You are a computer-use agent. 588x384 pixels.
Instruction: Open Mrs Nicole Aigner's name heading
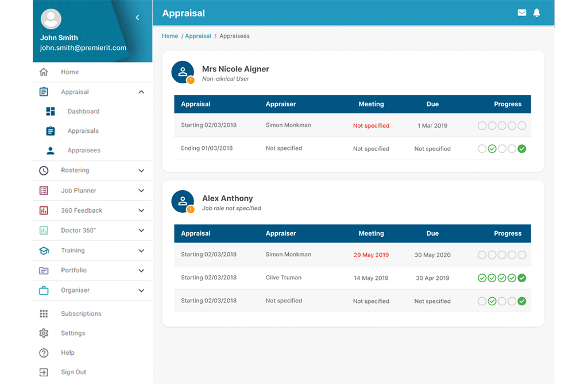[x=235, y=69]
